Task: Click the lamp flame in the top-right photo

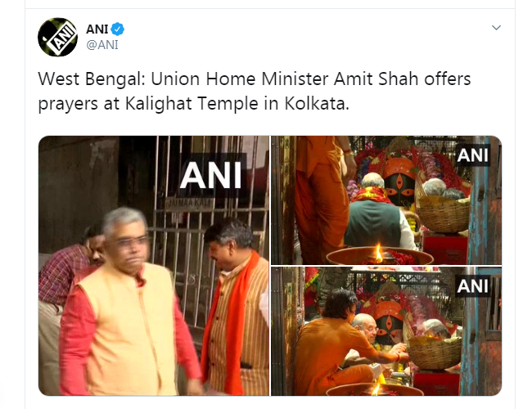Action: (x=378, y=253)
